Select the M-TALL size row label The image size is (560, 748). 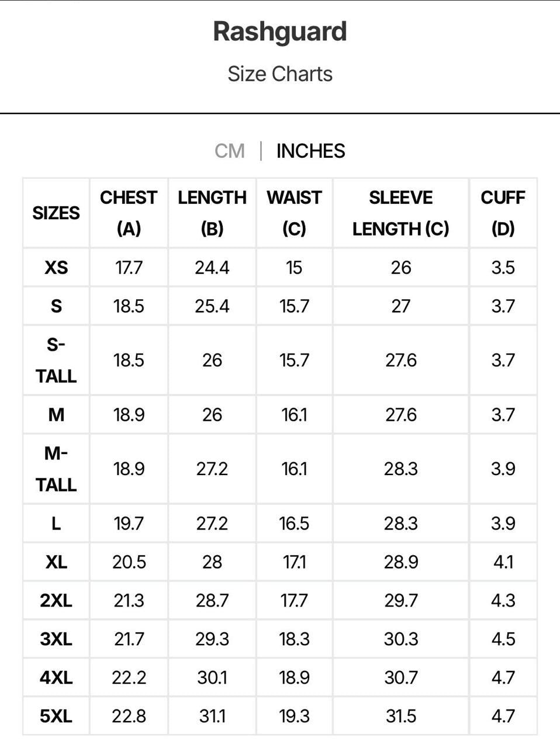point(56,469)
